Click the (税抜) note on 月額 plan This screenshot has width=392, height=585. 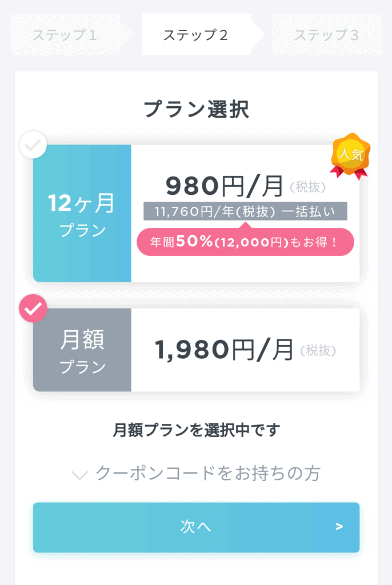coord(318,351)
